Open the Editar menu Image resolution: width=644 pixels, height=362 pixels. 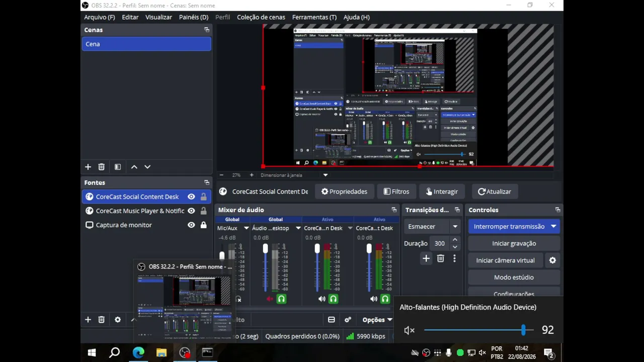click(130, 17)
